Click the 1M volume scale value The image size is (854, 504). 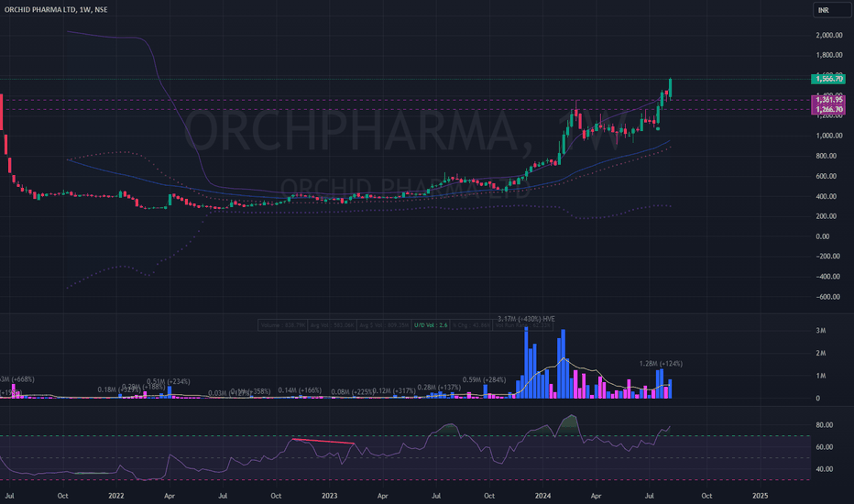[x=820, y=376]
